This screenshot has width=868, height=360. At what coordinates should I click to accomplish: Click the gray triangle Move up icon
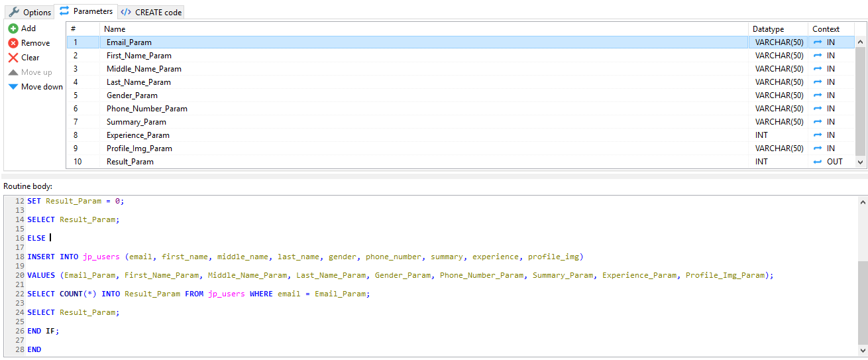(13, 72)
